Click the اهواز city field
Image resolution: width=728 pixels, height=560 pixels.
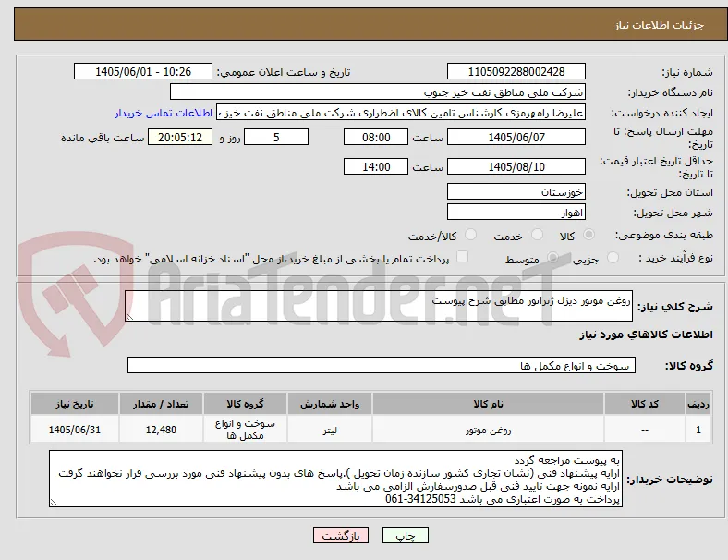pyautogui.click(x=516, y=213)
